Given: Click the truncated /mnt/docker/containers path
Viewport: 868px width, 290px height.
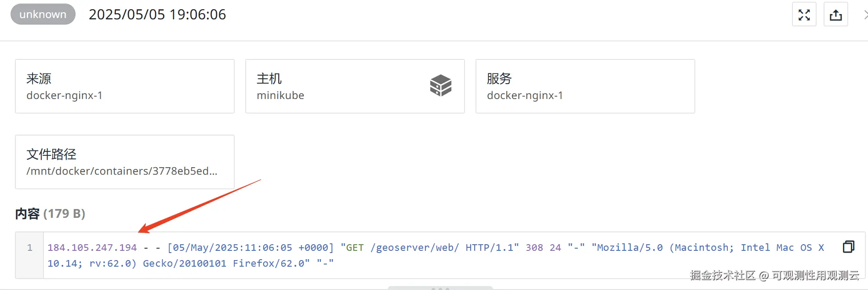Looking at the screenshot, I should 122,171.
